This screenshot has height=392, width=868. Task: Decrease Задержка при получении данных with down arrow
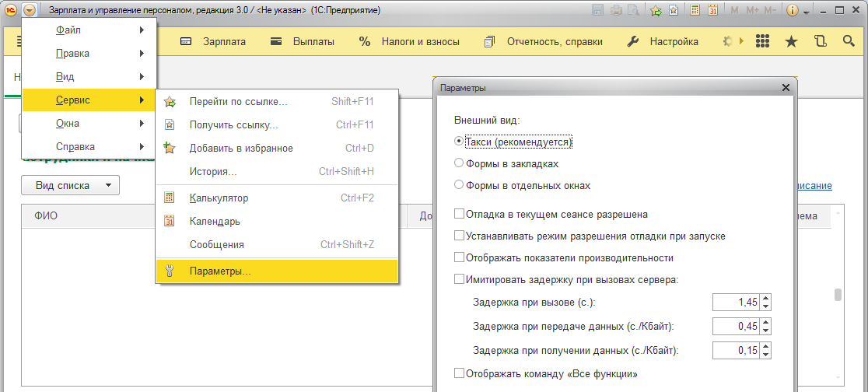[x=766, y=355]
